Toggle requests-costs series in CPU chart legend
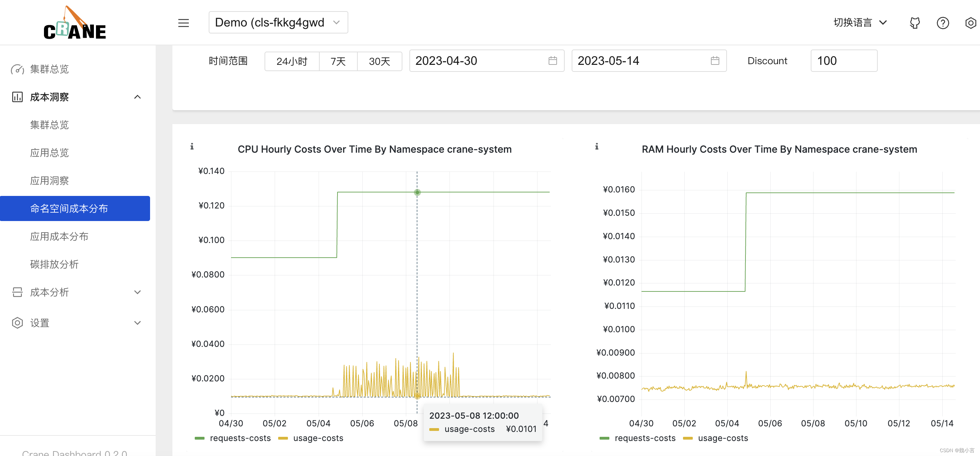The image size is (980, 456). [232, 438]
